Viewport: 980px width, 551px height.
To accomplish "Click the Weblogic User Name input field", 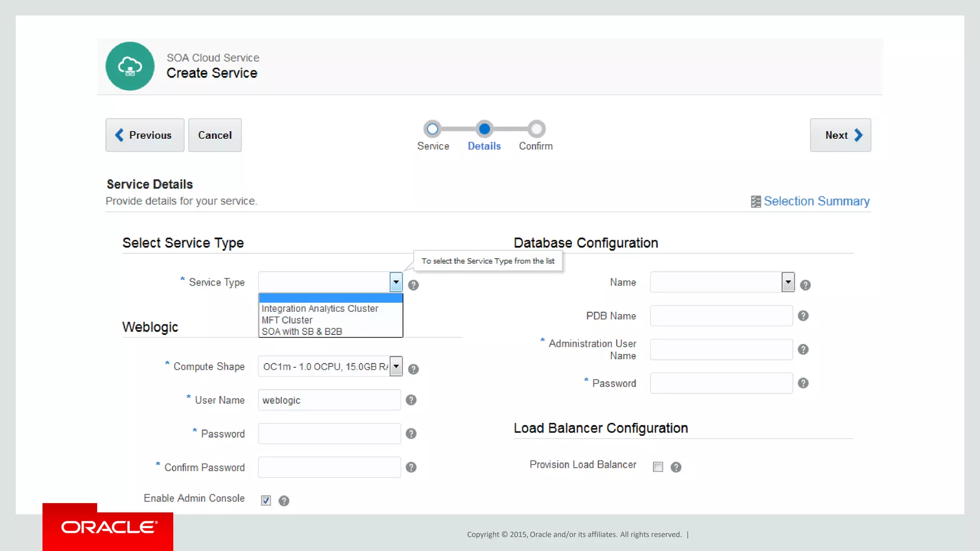I will [x=329, y=400].
